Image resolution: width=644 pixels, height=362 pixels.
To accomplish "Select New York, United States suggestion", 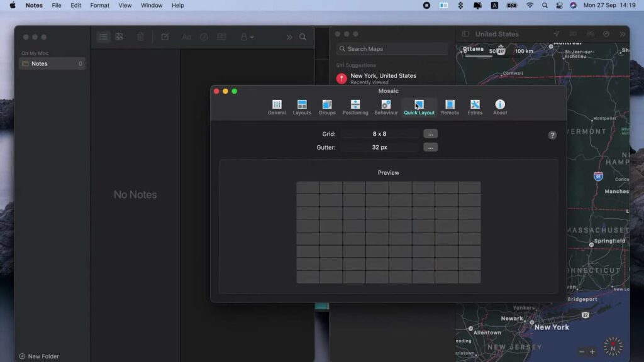I will click(x=392, y=78).
